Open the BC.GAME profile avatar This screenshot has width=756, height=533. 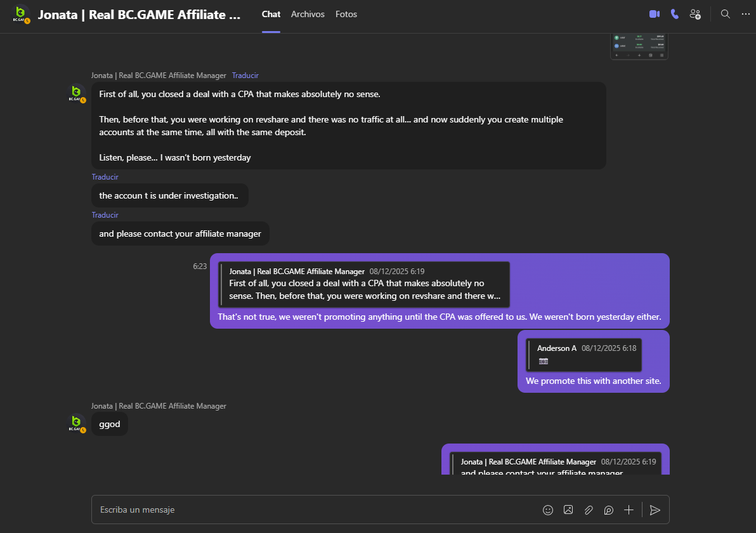click(21, 13)
